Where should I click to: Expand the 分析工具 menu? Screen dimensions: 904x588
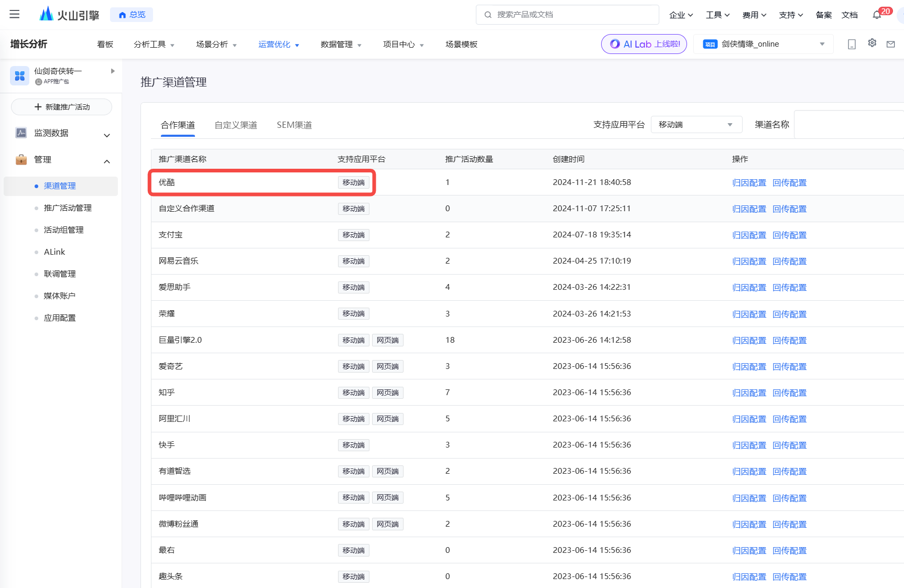[154, 45]
